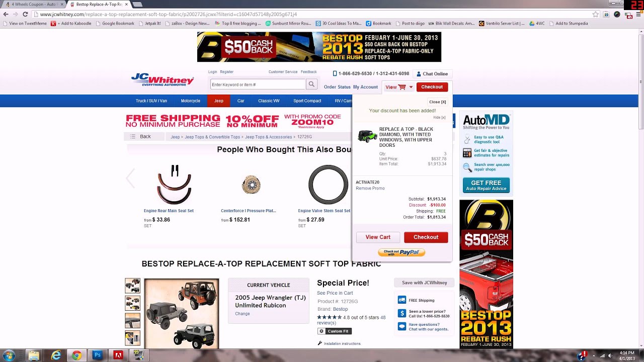Screen dimensions: 644x362
Task: Click the previous carousel arrow
Action: [x=131, y=178]
